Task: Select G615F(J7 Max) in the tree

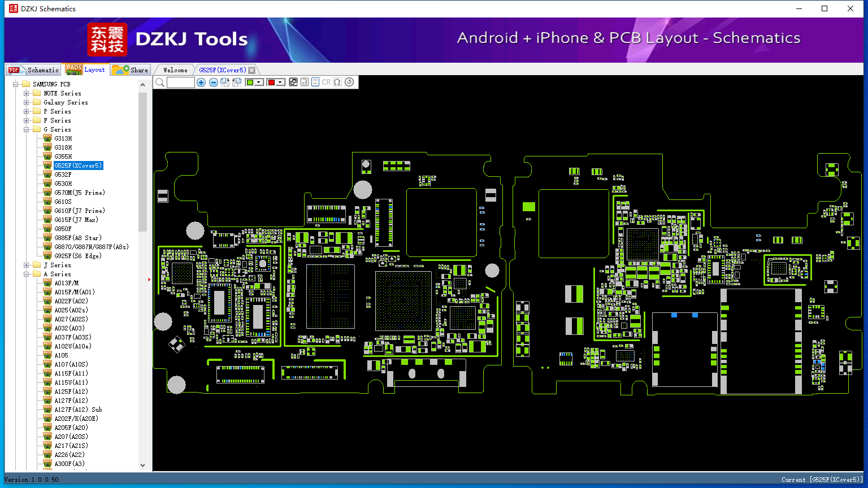Action: pos(76,220)
